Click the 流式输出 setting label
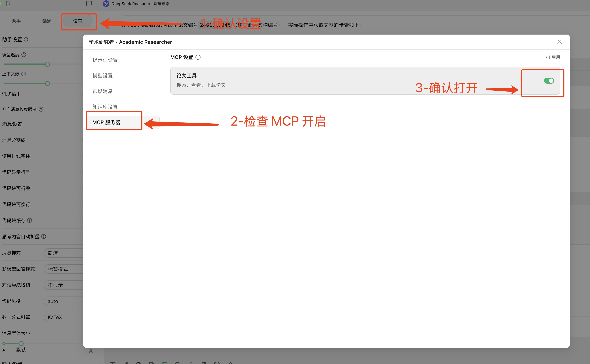The image size is (590, 364). [x=11, y=94]
